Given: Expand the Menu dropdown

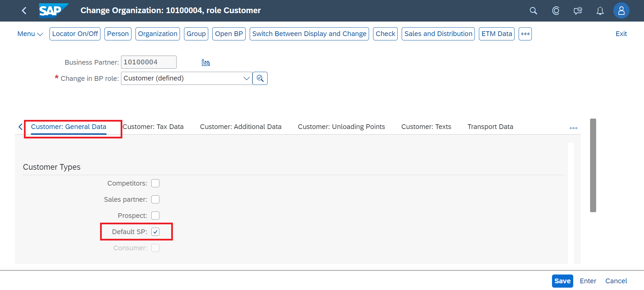Looking at the screenshot, I should click(30, 34).
